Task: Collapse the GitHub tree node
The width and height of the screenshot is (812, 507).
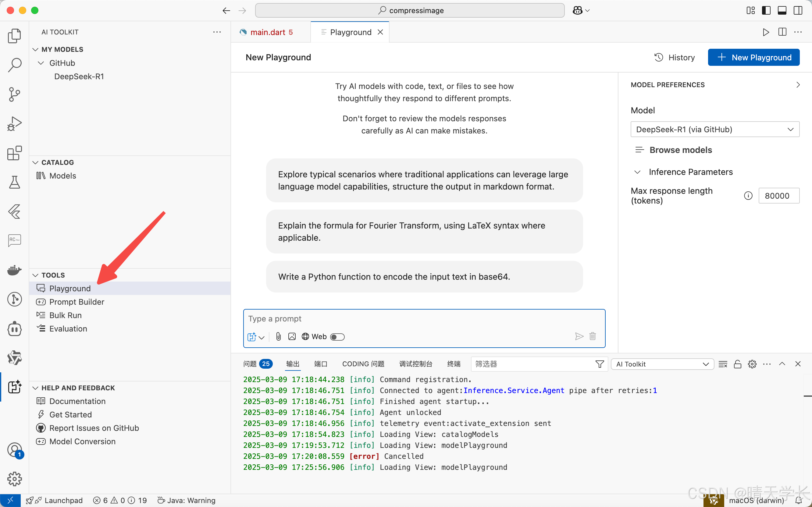Action: click(x=41, y=63)
